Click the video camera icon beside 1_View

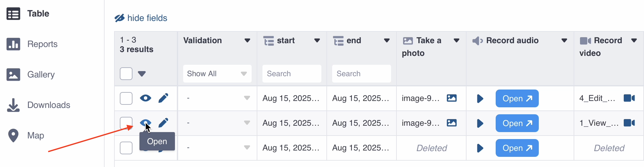pos(629,123)
